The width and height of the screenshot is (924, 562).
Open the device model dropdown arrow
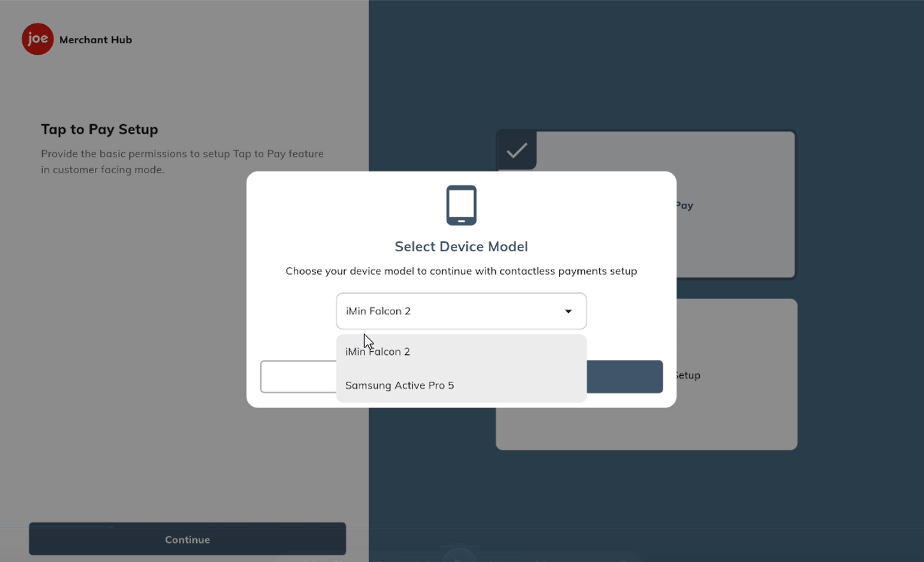568,311
